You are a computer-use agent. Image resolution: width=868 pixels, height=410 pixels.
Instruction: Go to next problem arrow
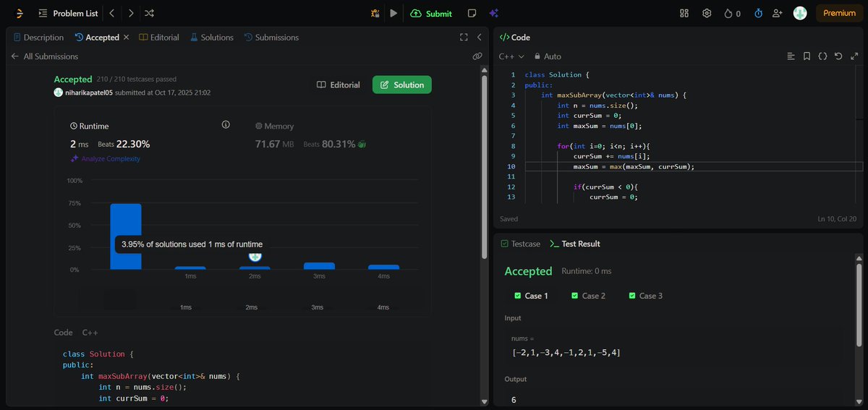point(130,13)
